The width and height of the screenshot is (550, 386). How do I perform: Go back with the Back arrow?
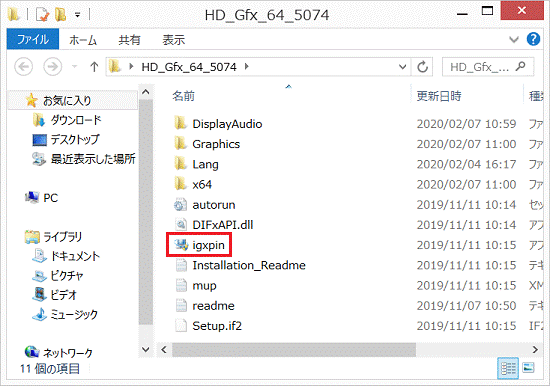(x=24, y=66)
